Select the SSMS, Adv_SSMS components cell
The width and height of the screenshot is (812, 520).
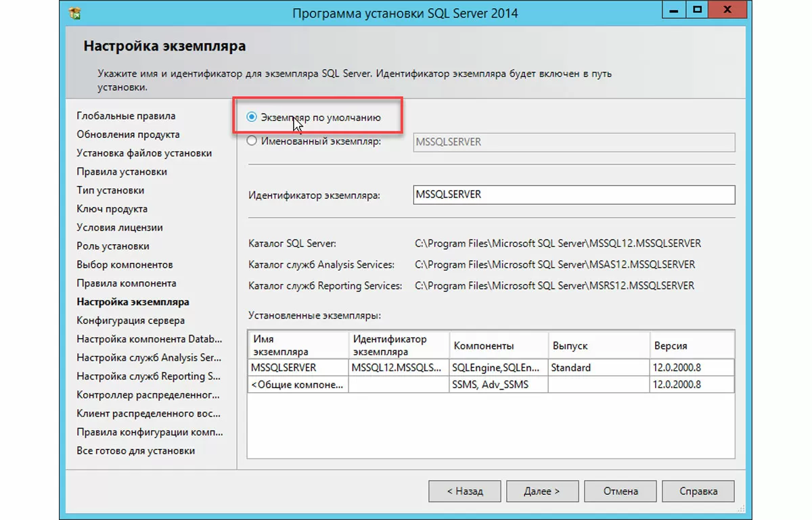[x=498, y=384]
